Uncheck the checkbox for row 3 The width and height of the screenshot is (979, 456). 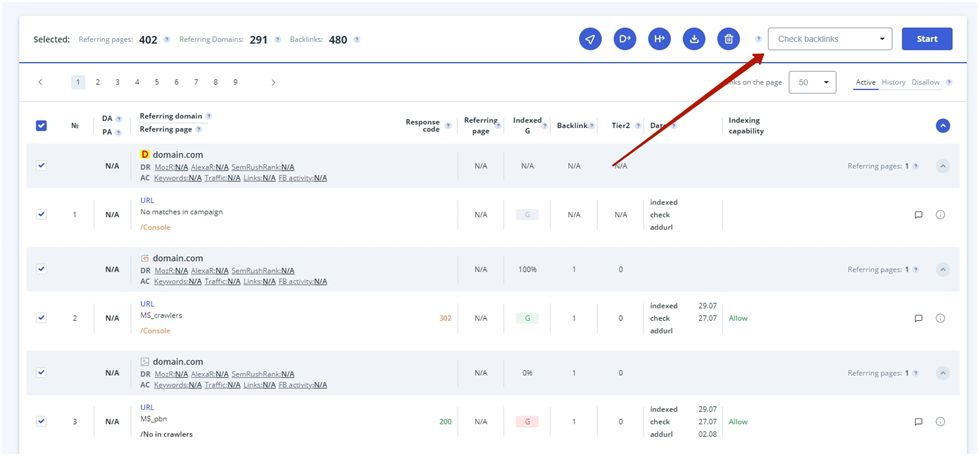click(41, 422)
